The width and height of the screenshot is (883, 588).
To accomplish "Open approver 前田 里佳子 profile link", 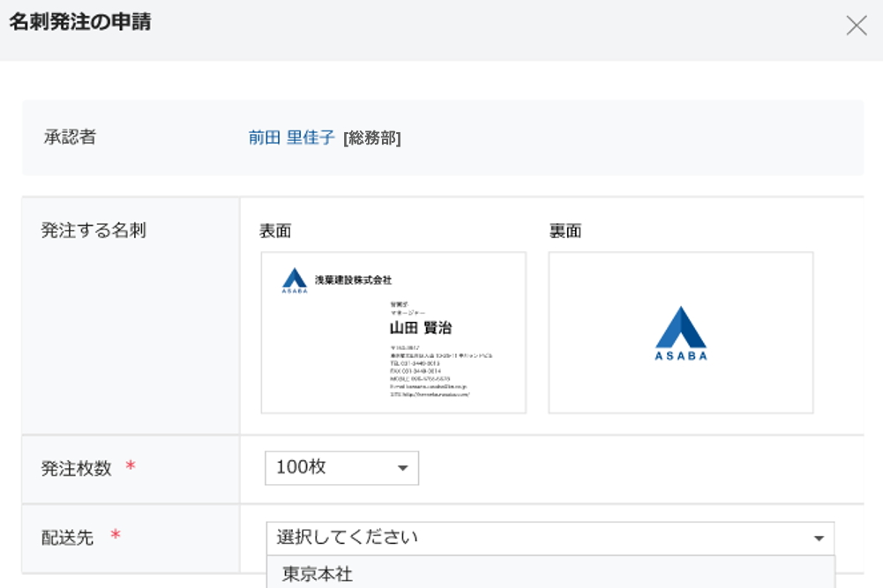I will click(291, 138).
